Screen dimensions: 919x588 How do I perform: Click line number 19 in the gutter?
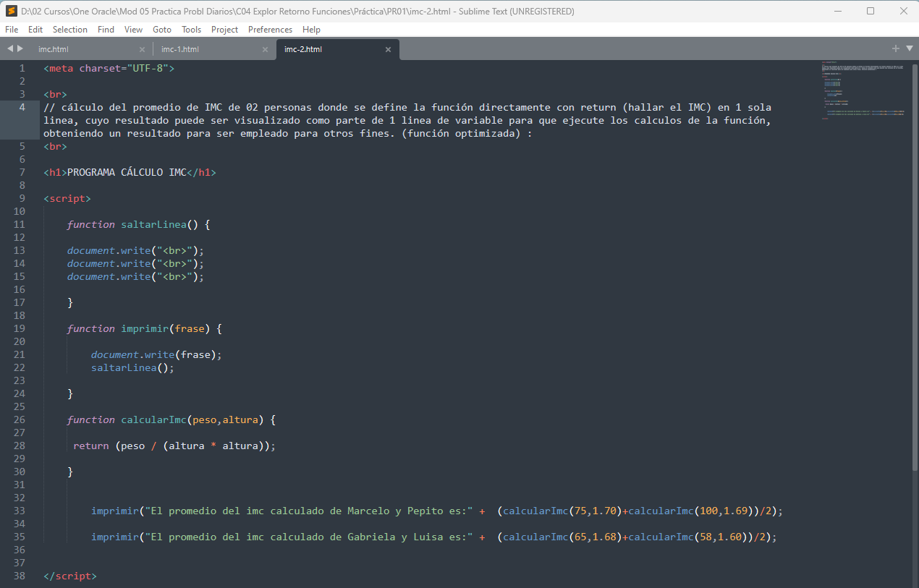(x=20, y=328)
